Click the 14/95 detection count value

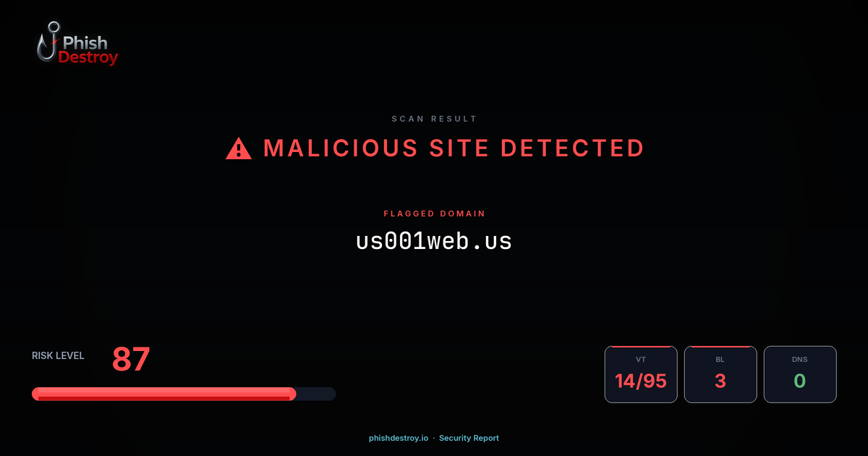[x=641, y=381]
